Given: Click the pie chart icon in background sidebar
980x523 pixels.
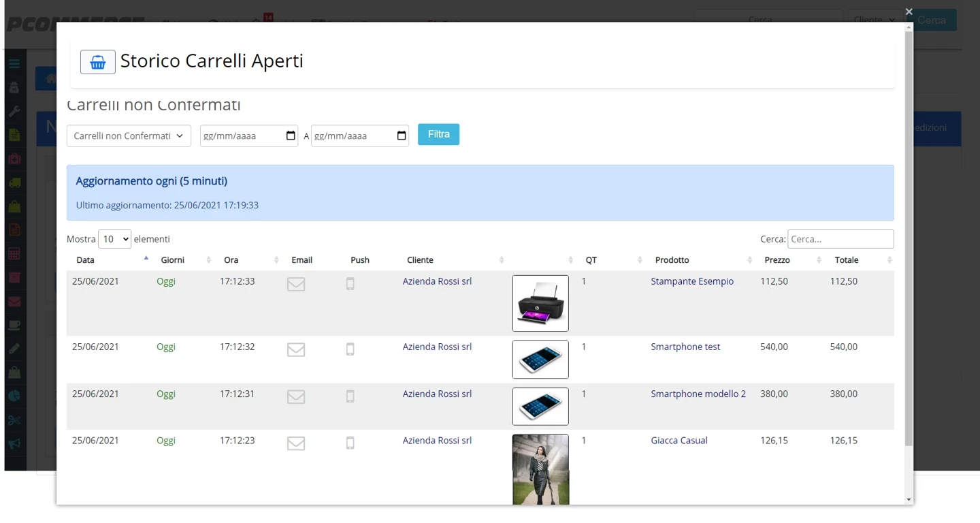Looking at the screenshot, I should tap(14, 396).
